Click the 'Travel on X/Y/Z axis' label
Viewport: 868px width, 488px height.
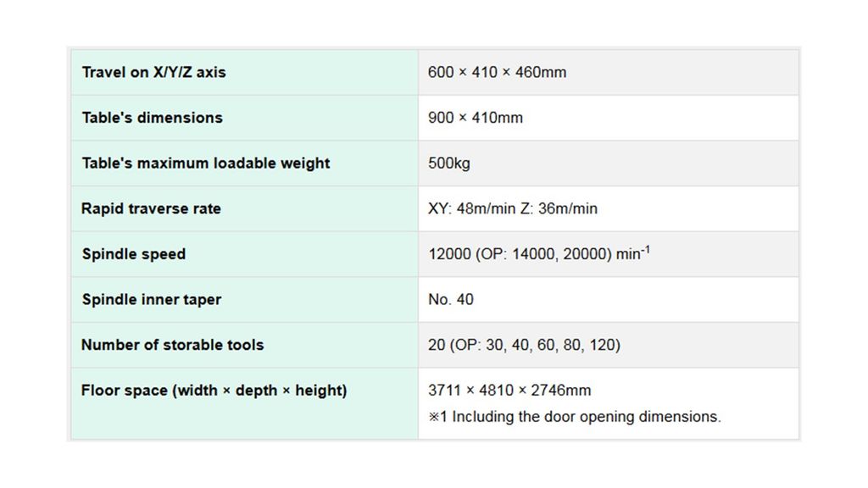153,72
